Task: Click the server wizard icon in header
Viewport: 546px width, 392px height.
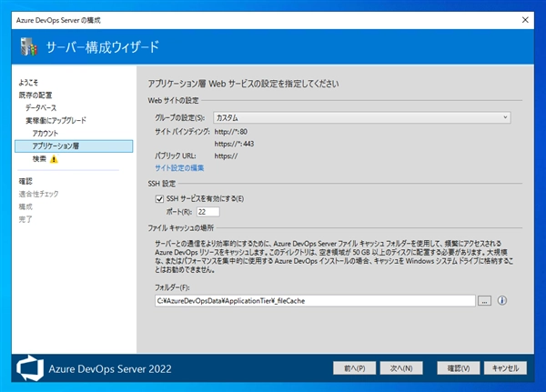Action: pos(28,46)
